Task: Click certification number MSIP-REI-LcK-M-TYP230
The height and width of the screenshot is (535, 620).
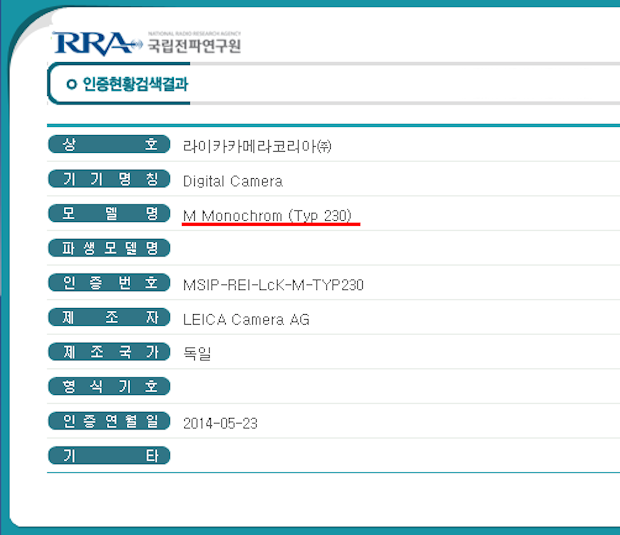Action: (x=273, y=285)
